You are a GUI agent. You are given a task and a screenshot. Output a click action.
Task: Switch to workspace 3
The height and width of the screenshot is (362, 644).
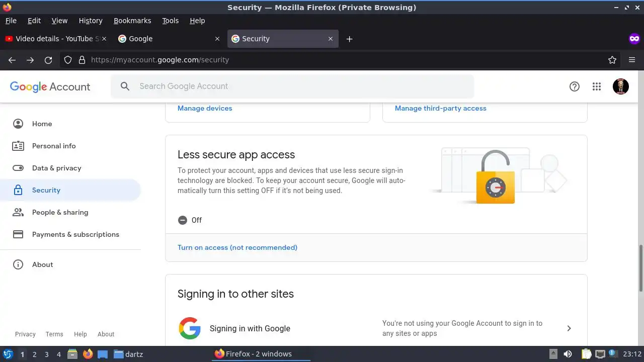point(46,354)
